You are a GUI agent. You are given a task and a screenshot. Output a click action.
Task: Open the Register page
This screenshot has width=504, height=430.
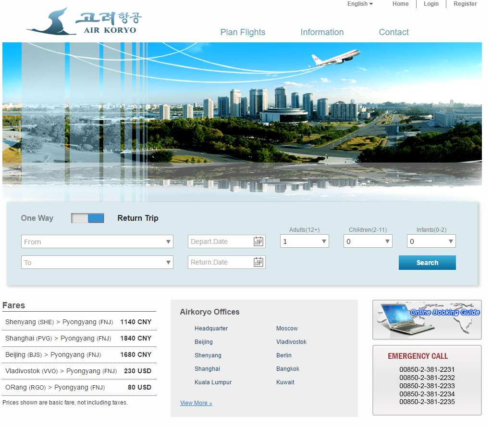point(465,4)
